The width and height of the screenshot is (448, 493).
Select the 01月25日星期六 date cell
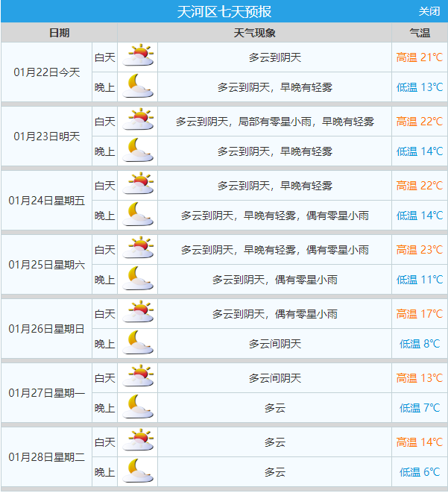[x=47, y=265]
